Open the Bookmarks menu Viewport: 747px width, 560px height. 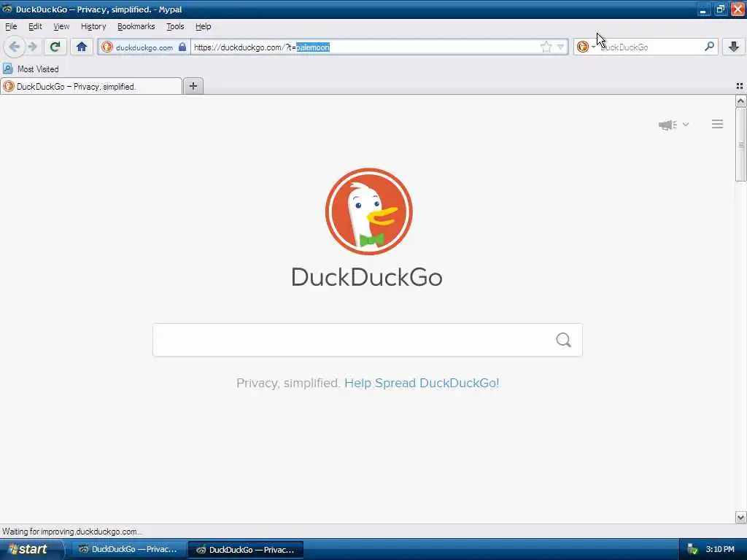pos(136,26)
